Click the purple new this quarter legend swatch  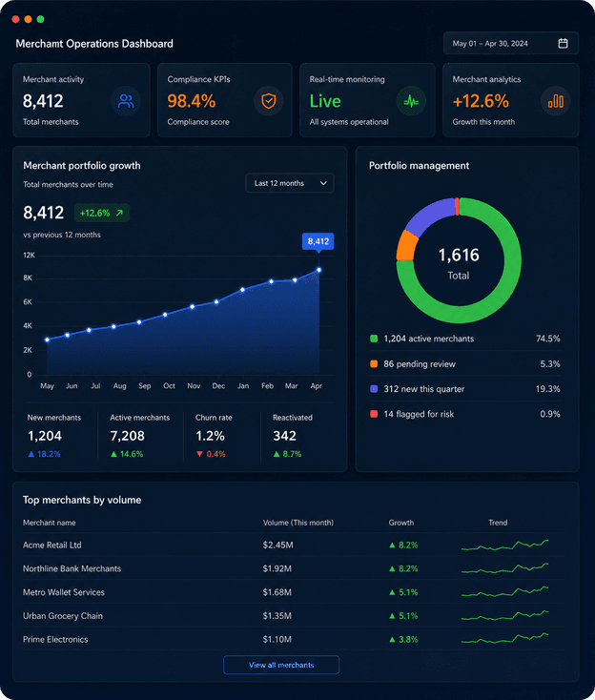(x=374, y=389)
